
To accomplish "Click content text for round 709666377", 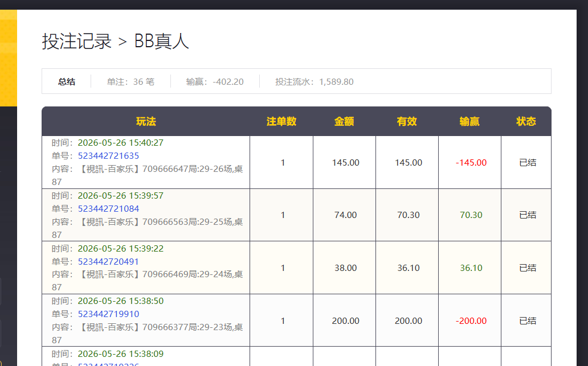I will click(148, 334).
